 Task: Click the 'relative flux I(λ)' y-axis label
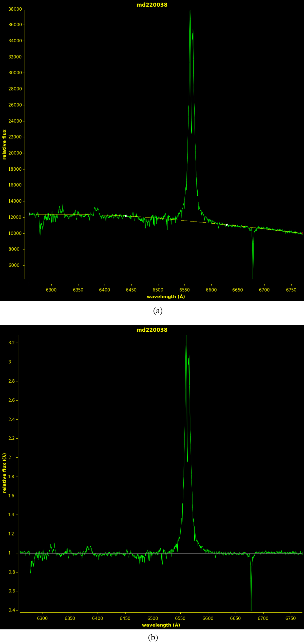point(4,473)
